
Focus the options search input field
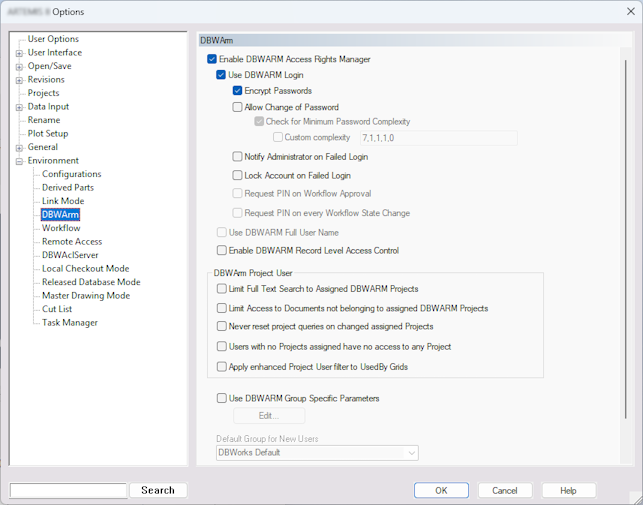click(68, 490)
